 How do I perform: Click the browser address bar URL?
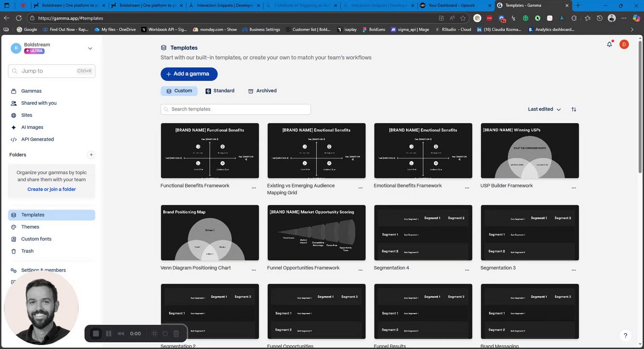(x=70, y=18)
